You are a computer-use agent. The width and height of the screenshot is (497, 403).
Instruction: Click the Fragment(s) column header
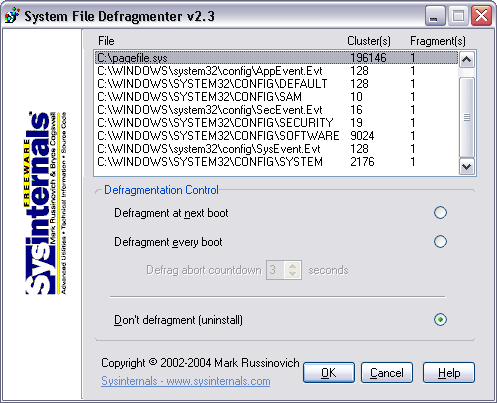coord(438,41)
